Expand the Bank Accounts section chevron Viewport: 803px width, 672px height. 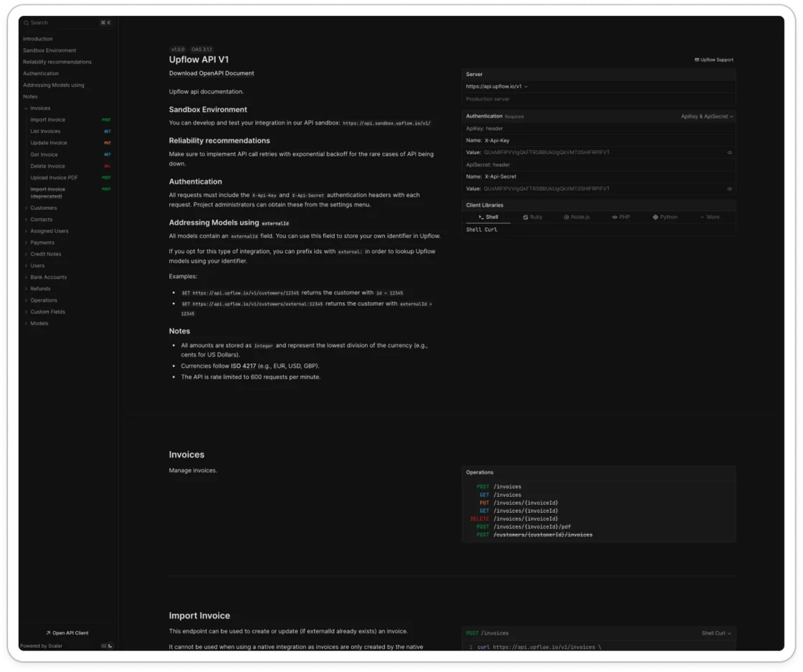(26, 277)
